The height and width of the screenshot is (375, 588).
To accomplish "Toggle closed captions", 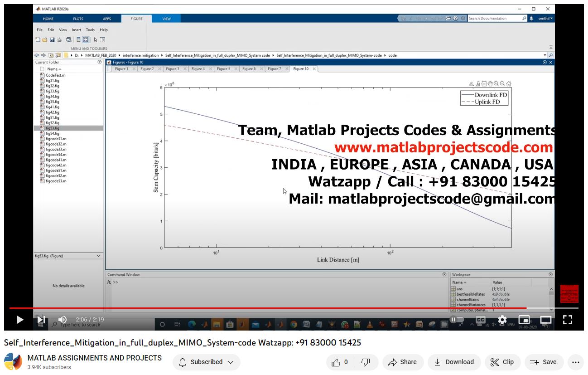I will (x=481, y=320).
